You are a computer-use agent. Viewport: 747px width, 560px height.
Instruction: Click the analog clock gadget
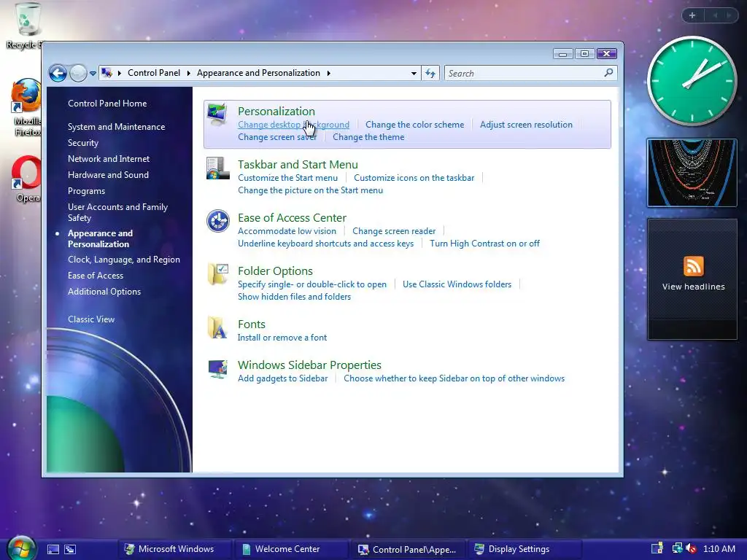coord(692,81)
